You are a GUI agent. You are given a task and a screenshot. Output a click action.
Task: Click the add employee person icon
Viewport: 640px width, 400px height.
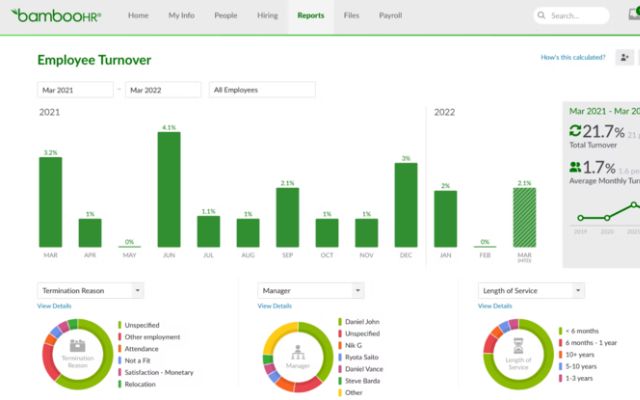(x=624, y=58)
